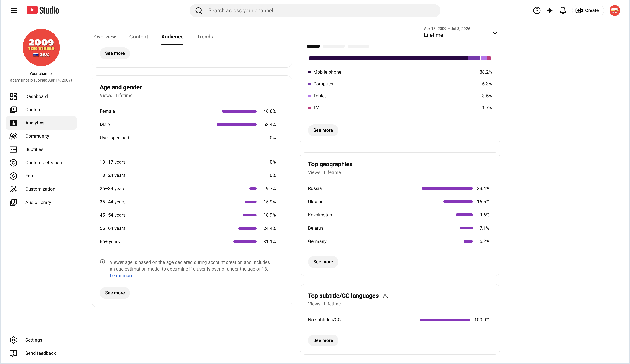Switch to the Trends tab

pos(205,37)
